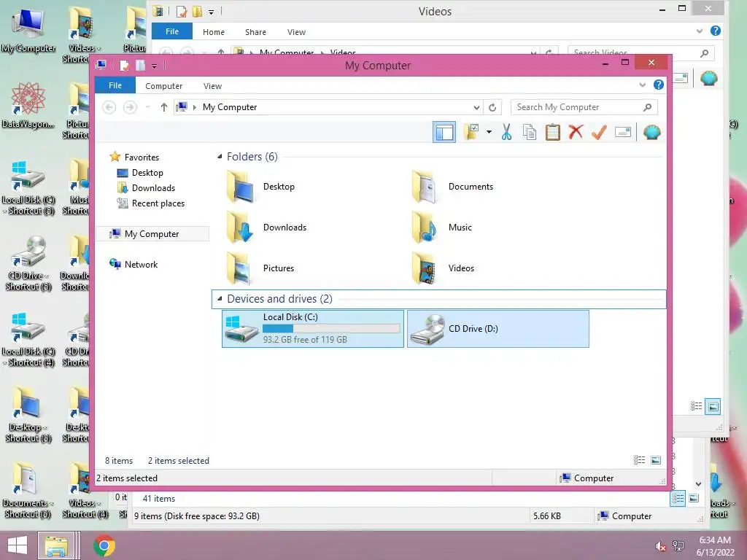Open the address bar history dropdown
This screenshot has height=560, width=747.
(x=476, y=108)
